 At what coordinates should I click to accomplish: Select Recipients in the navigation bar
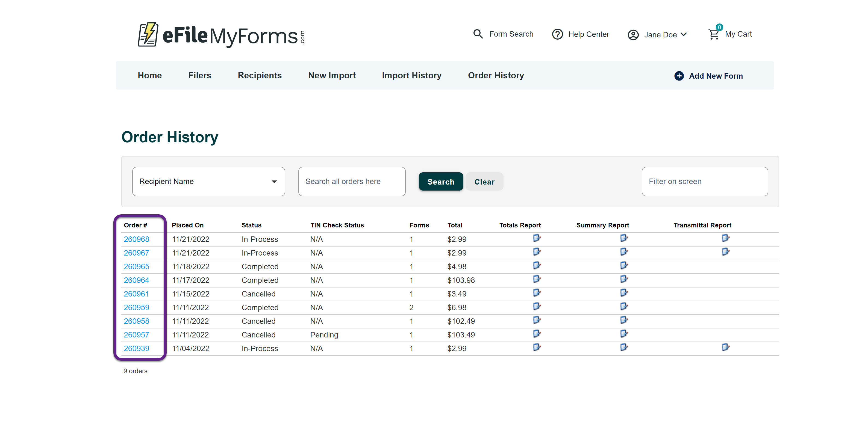coord(260,75)
